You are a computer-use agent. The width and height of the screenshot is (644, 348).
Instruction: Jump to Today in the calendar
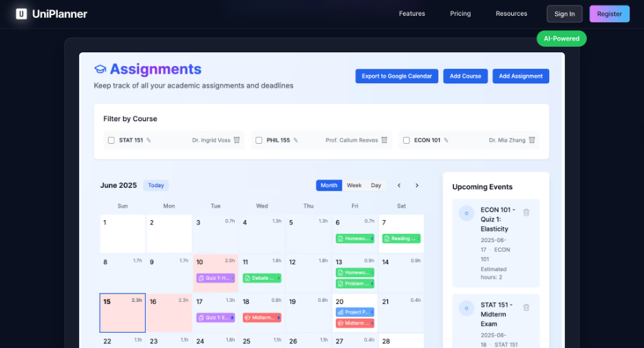(156, 186)
